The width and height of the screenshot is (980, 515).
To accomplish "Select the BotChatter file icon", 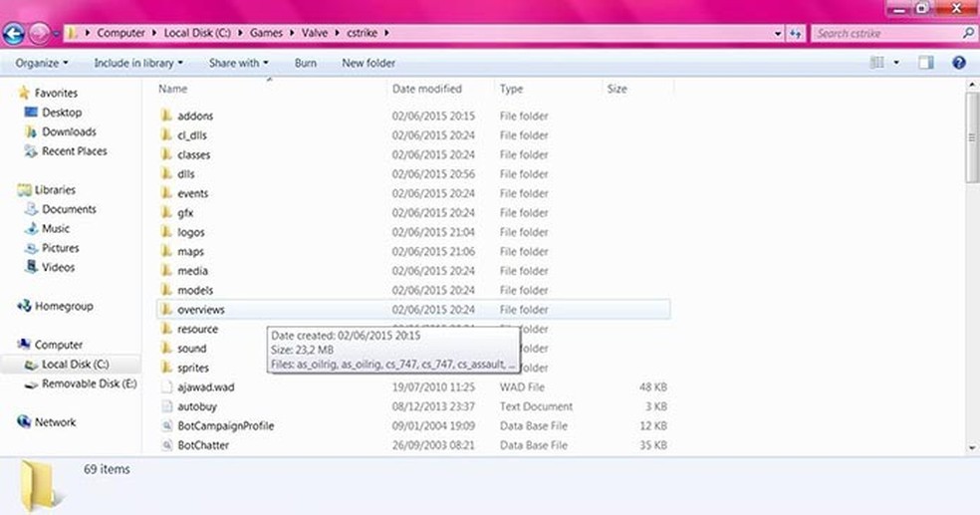I will tap(166, 445).
